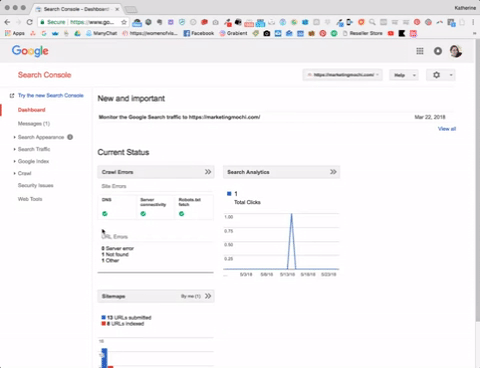Open Try the new Search Console link
Image resolution: width=480 pixels, height=368 pixels.
pyautogui.click(x=51, y=95)
